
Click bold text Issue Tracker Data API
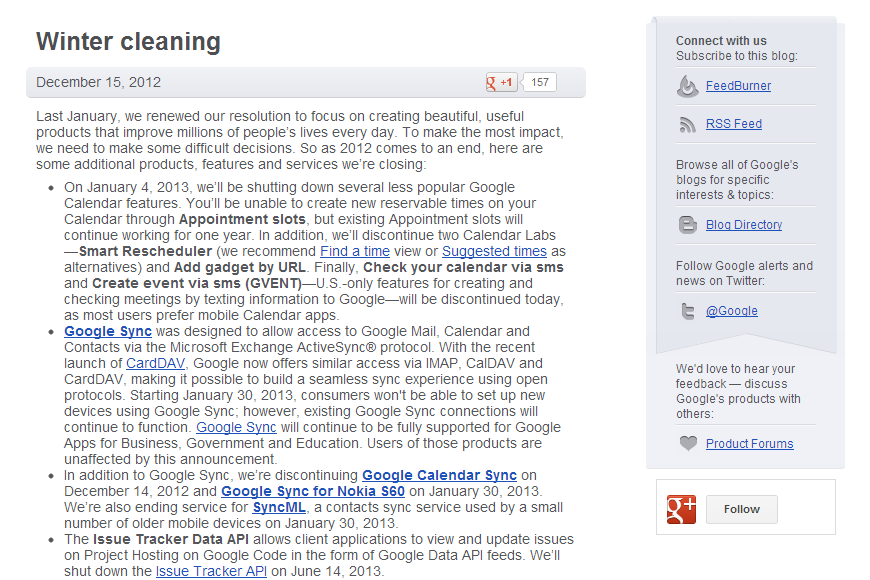click(x=171, y=539)
